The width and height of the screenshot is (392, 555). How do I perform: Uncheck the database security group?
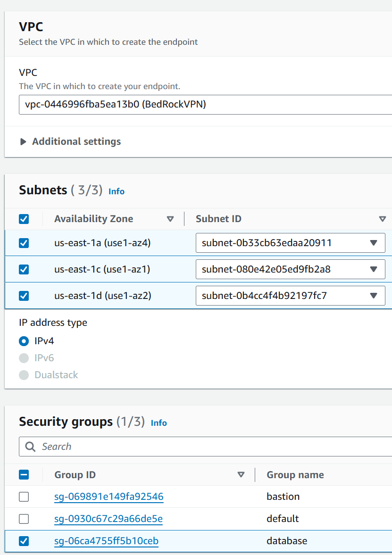coord(24,541)
